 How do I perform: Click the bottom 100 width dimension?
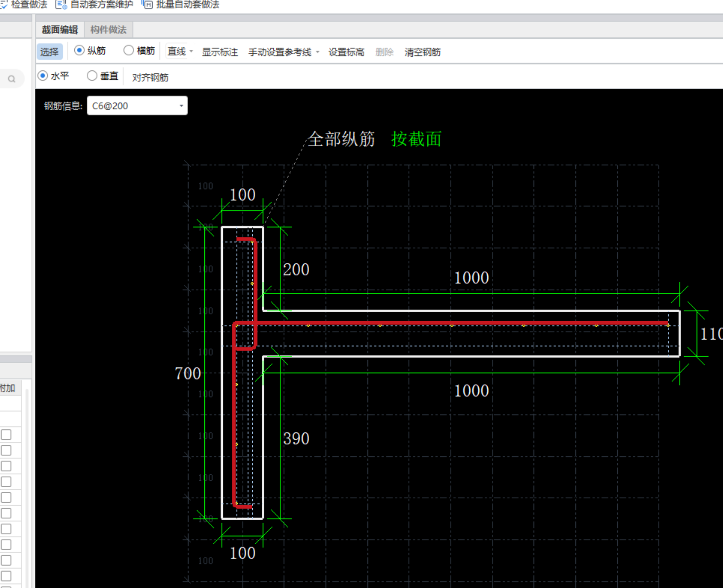(x=242, y=554)
